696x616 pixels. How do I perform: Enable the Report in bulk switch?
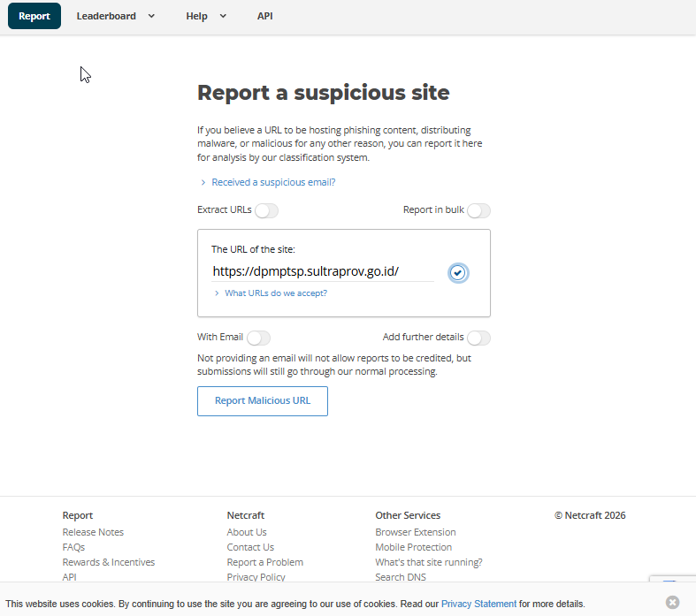click(478, 210)
